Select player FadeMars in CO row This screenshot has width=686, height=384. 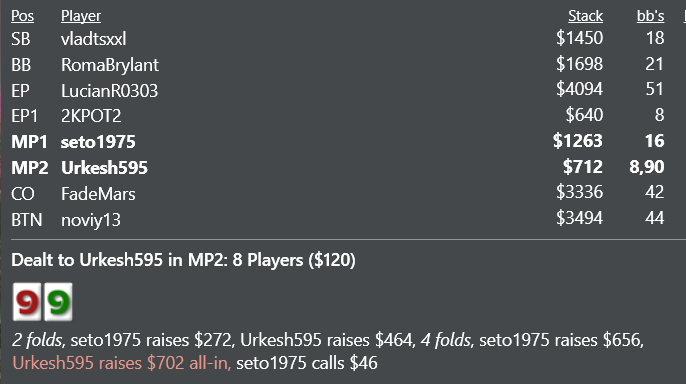[x=98, y=194]
